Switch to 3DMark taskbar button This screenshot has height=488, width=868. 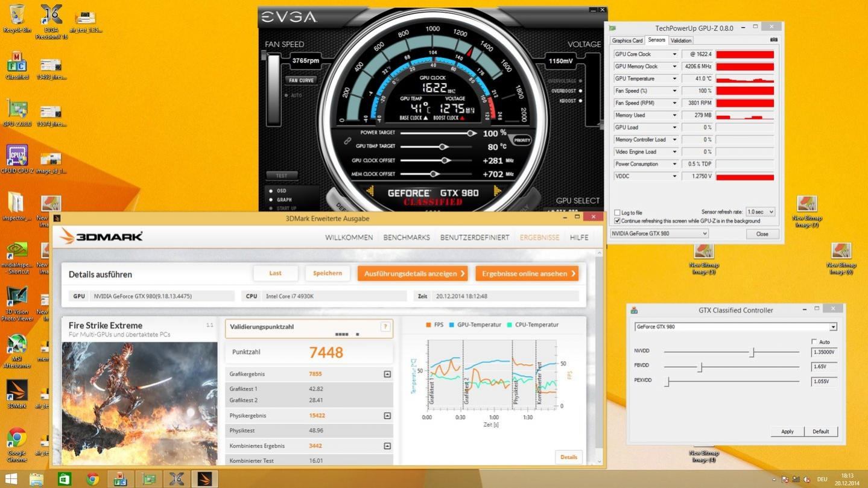204,479
